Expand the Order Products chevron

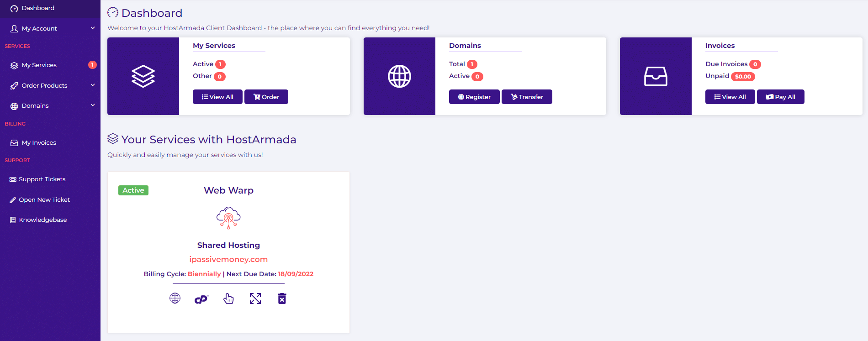[x=93, y=85]
